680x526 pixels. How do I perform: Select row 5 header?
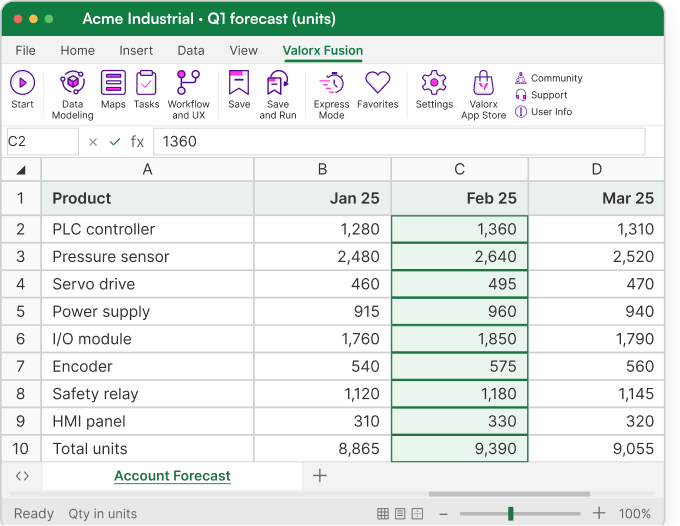pyautogui.click(x=21, y=311)
